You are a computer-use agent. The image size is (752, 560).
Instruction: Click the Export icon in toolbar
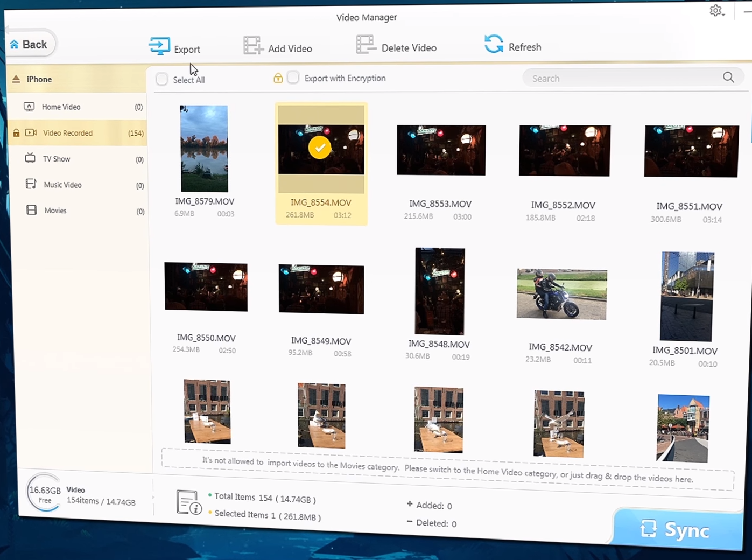pos(159,46)
